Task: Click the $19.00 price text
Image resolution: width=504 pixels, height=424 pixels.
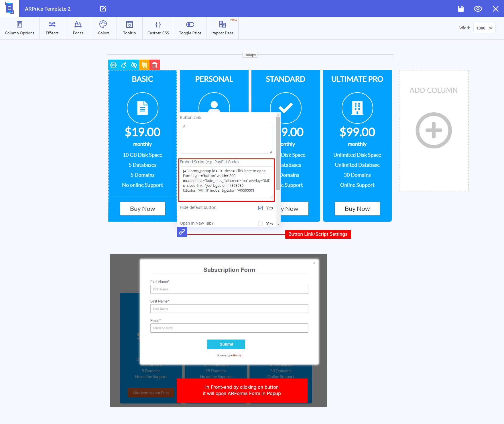Action: pos(143,132)
